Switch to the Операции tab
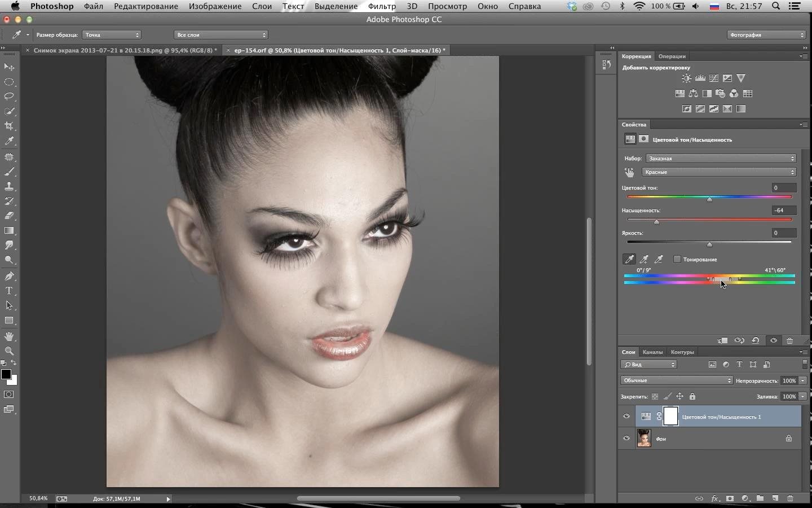Image resolution: width=812 pixels, height=508 pixels. 672,56
